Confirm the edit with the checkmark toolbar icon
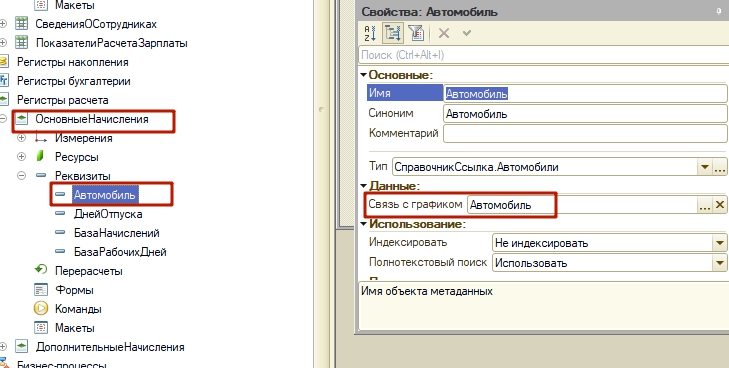Viewport: 729px width, 368px height. pos(467,33)
